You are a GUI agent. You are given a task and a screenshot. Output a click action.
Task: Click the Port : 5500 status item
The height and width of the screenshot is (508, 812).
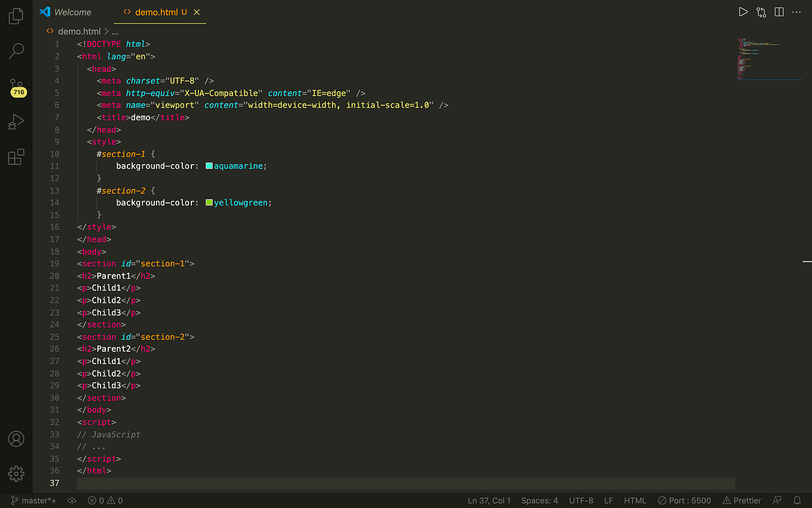coord(684,500)
